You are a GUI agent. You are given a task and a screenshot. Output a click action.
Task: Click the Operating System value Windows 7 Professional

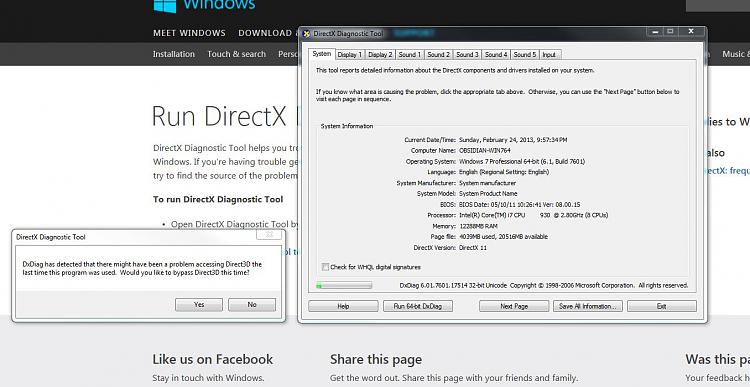click(x=522, y=162)
